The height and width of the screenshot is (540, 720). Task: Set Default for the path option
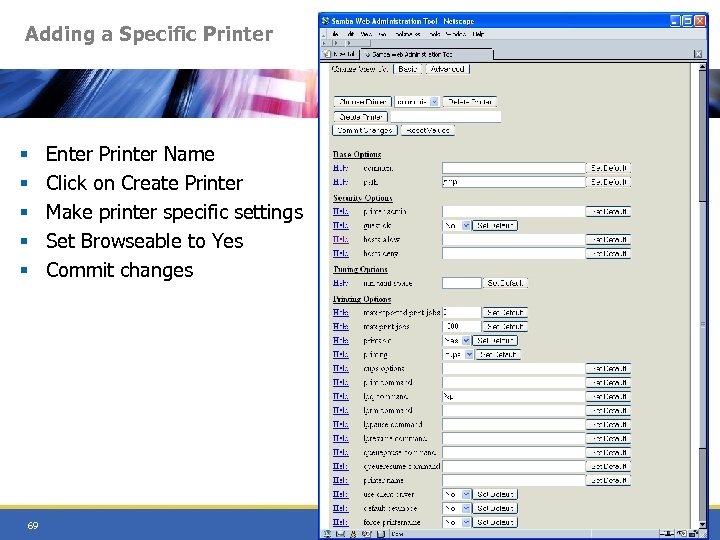pyautogui.click(x=608, y=182)
